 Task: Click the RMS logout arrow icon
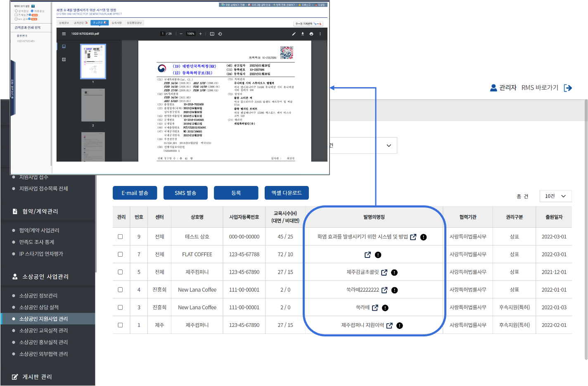click(x=568, y=88)
